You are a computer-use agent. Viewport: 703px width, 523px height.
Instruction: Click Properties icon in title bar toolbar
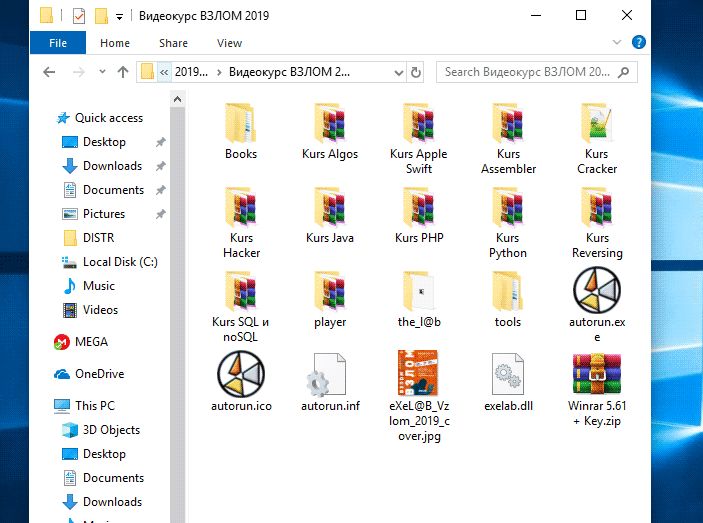[79, 16]
